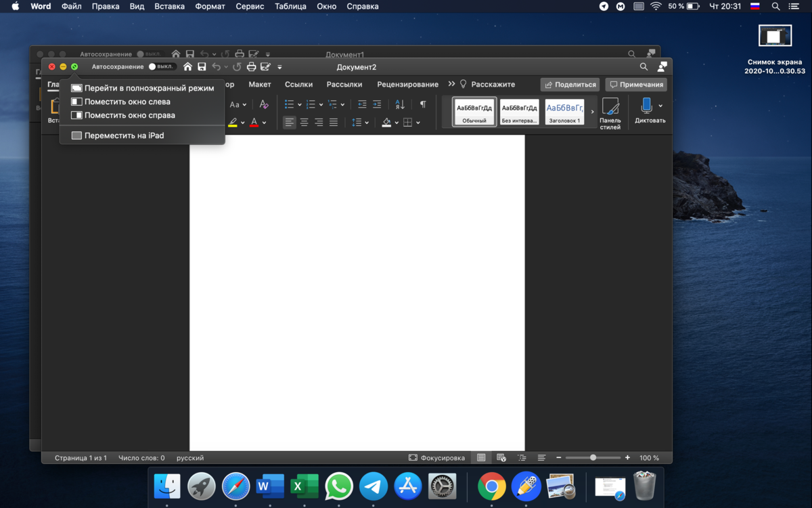Apply red font color

(254, 123)
